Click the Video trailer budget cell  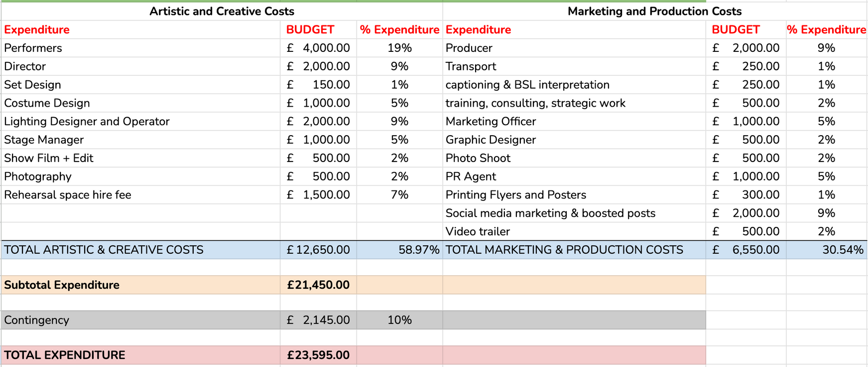tap(745, 232)
